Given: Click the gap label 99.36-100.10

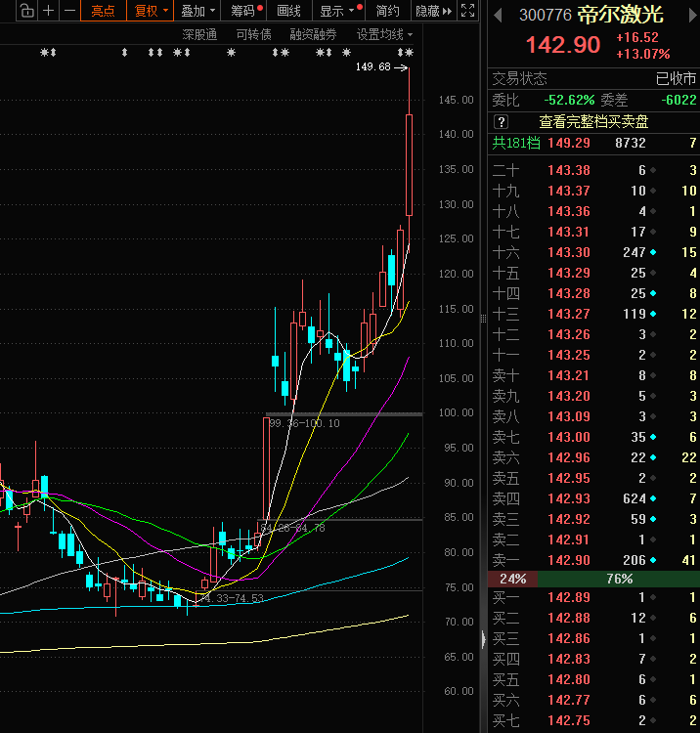Looking at the screenshot, I should (x=304, y=423).
